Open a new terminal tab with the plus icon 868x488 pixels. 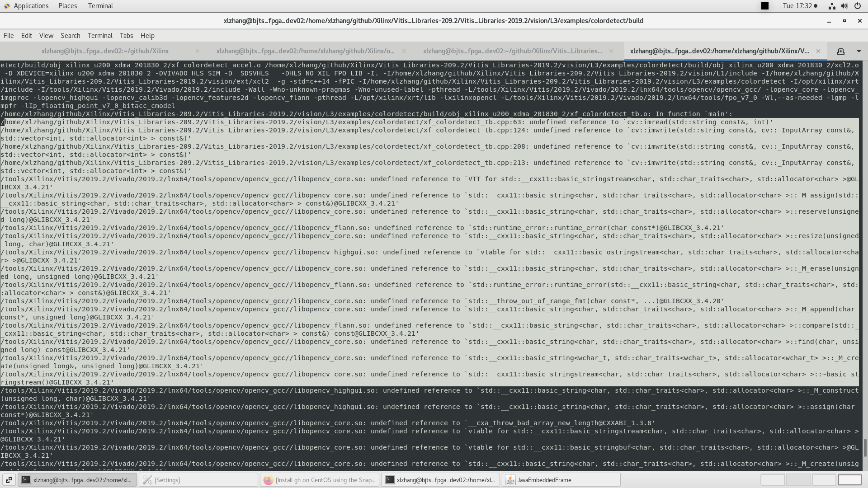tap(841, 52)
